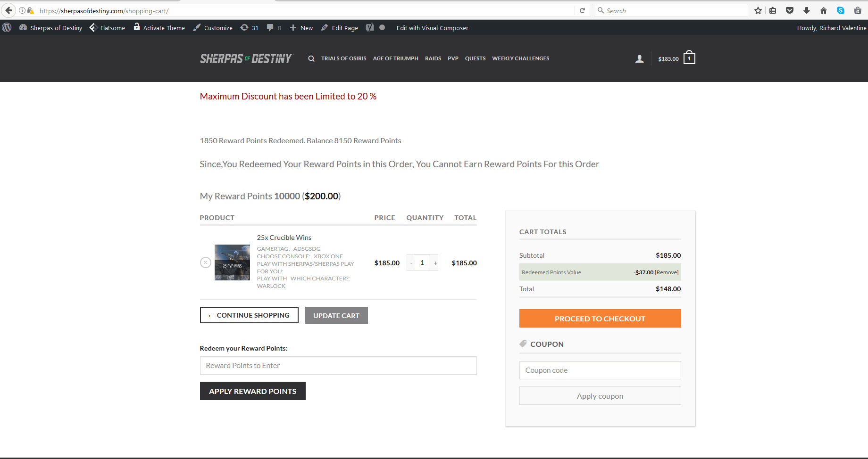Screen dimensions: 868x459
Task: Click the Total $148.00 amount
Action: [x=668, y=289]
